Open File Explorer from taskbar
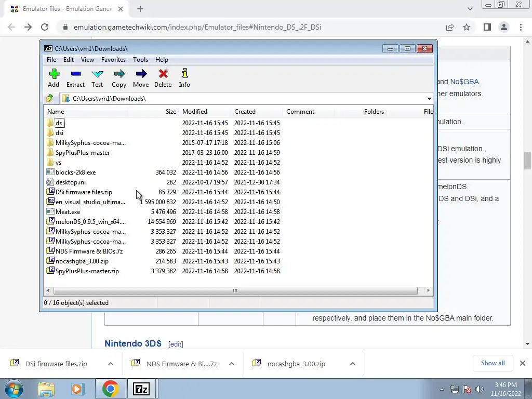The image size is (532, 399). pyautogui.click(x=46, y=389)
